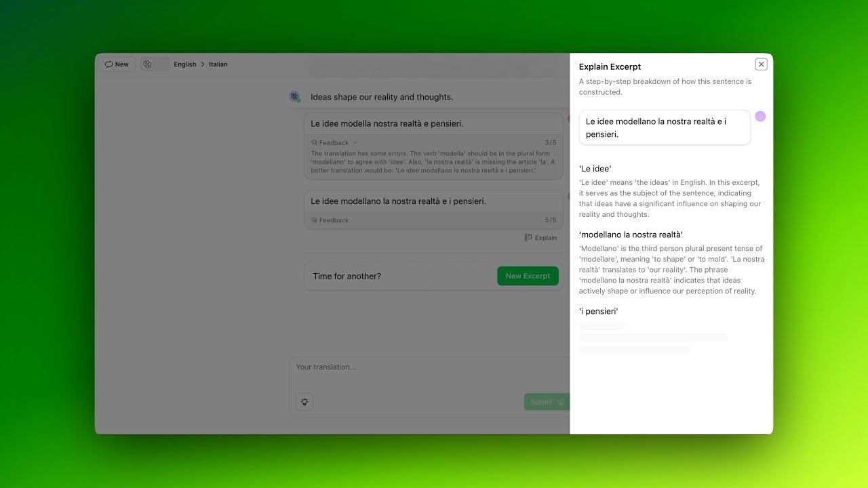The height and width of the screenshot is (488, 868).
Task: Click the 'modellano la nostra realtà' heading
Action: coord(631,235)
